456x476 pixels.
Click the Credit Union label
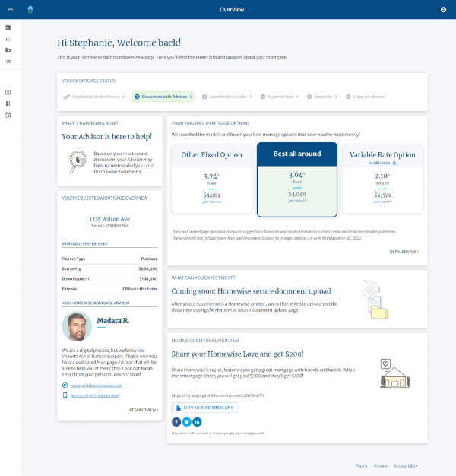379,163
